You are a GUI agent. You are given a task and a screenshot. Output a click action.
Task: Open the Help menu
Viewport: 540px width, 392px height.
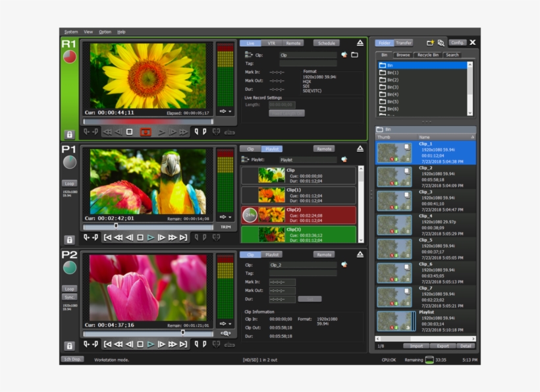121,32
